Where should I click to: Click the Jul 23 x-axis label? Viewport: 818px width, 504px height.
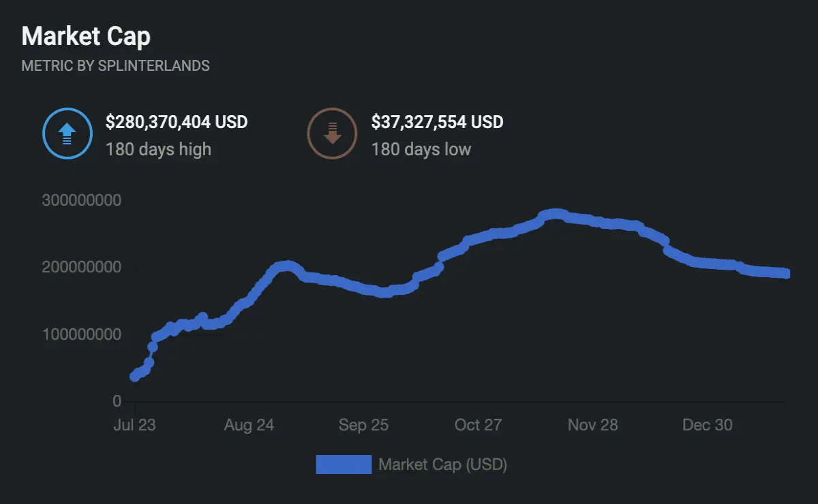(134, 425)
